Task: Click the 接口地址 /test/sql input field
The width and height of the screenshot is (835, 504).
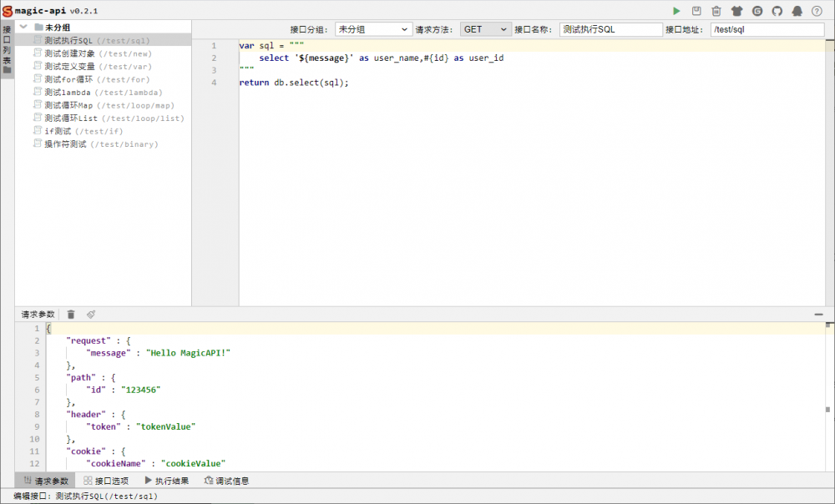Action: 767,28
